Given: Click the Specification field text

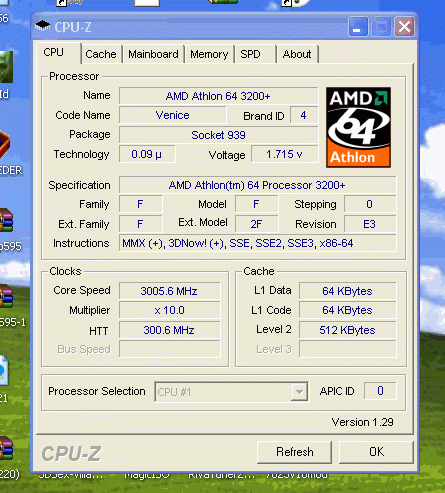Looking at the screenshot, I should pos(257,185).
